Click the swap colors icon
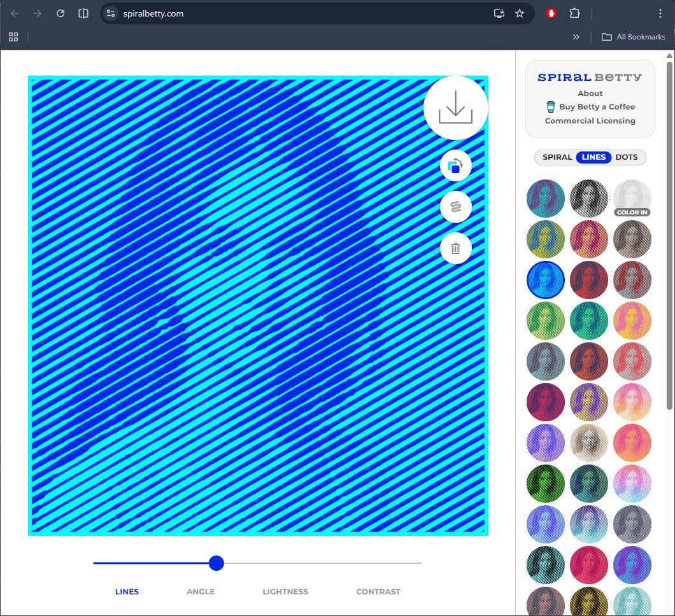 (x=455, y=167)
